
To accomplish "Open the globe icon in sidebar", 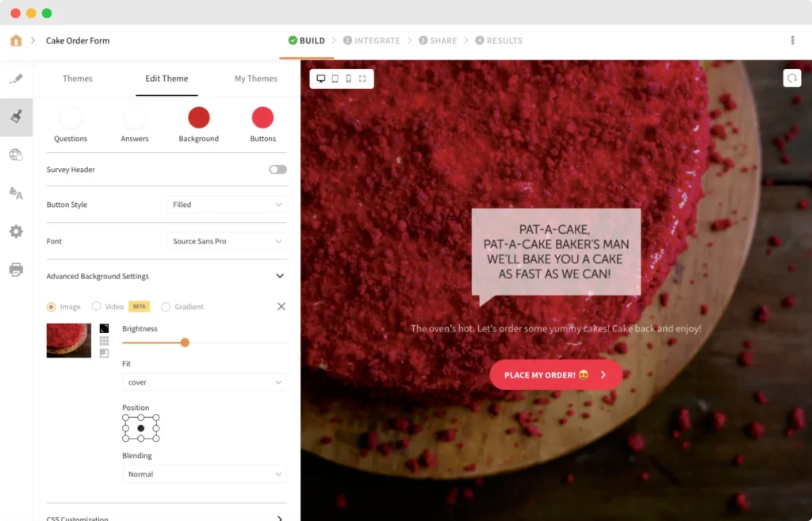I will point(16,155).
